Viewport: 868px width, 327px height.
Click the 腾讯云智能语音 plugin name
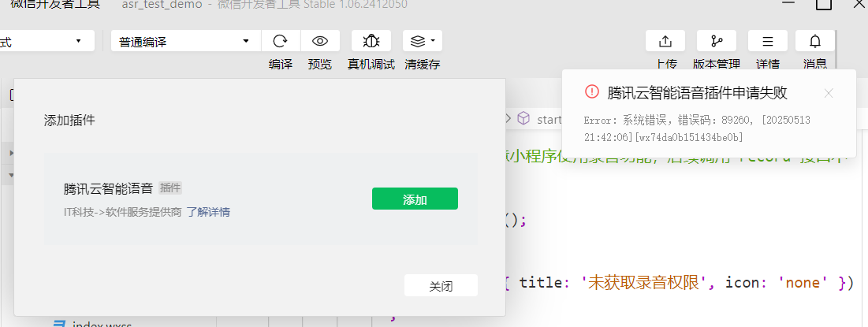[108, 188]
